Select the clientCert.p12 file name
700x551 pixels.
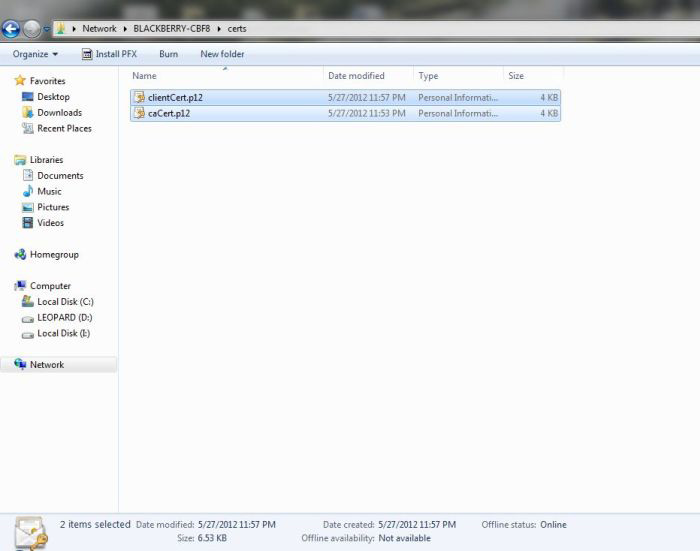coord(175,97)
